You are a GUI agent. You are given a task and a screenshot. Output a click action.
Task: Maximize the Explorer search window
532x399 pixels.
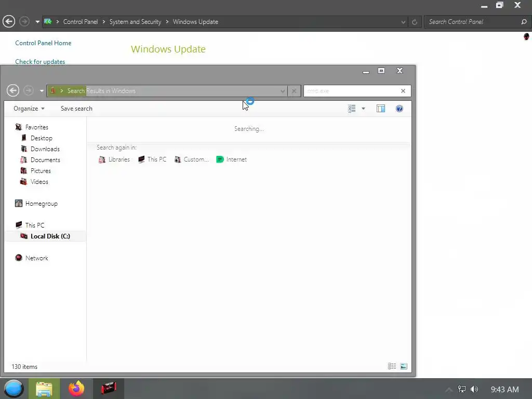[x=381, y=71]
